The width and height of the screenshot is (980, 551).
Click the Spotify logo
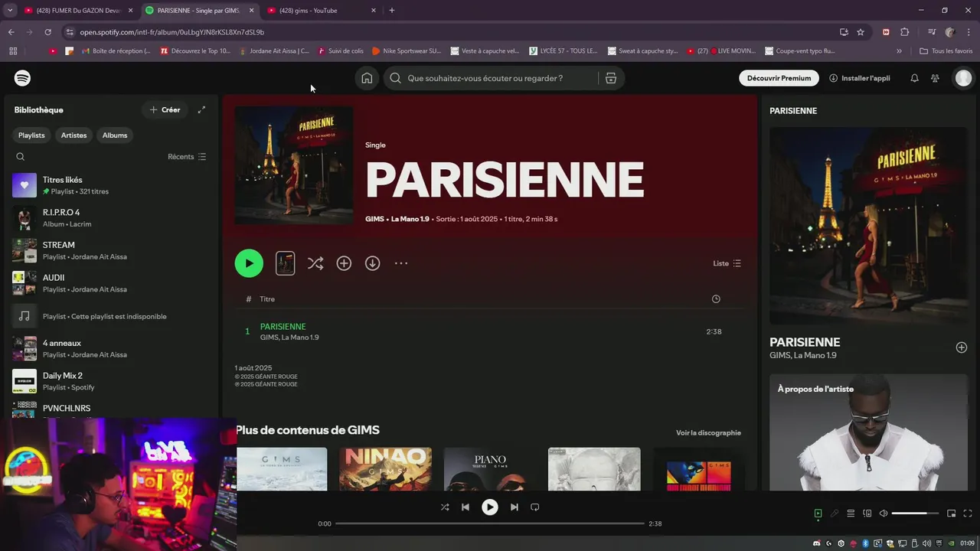(x=22, y=78)
